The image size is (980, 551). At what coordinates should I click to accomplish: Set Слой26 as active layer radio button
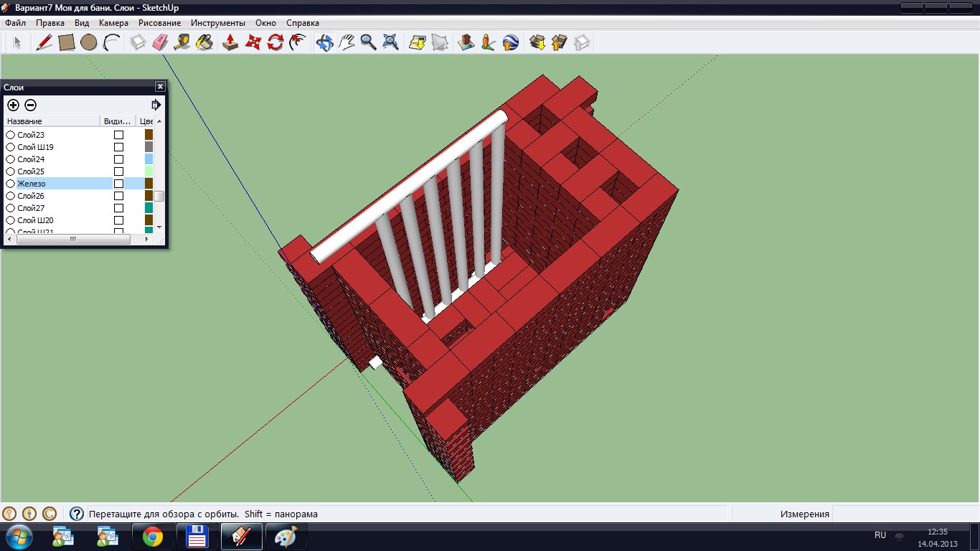pyautogui.click(x=11, y=196)
